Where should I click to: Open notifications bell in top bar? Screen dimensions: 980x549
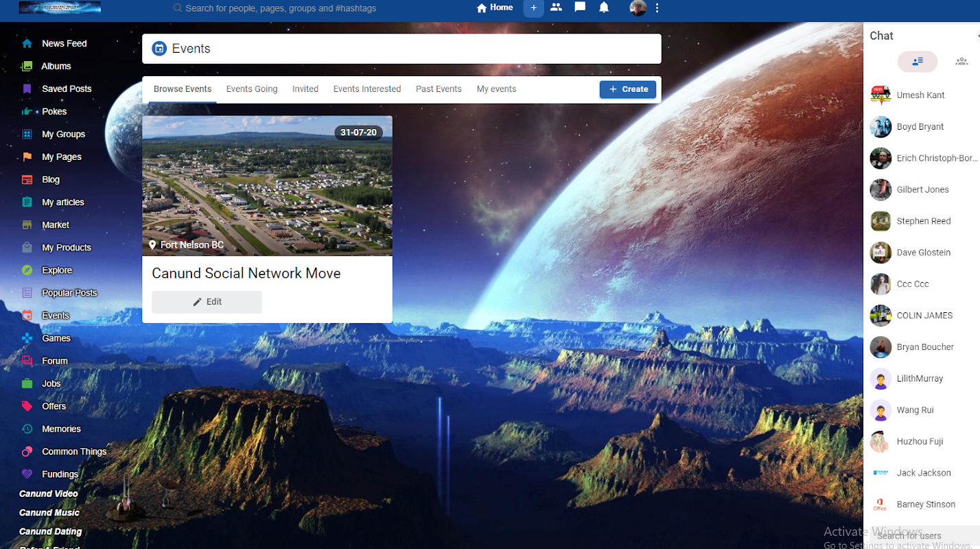pos(604,8)
